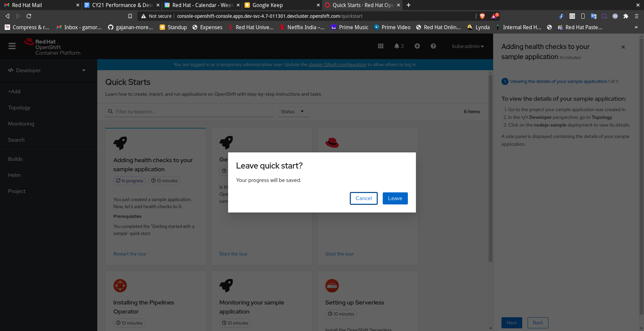Click the Leave button in the dialog
The height and width of the screenshot is (331, 644).
pos(395,198)
